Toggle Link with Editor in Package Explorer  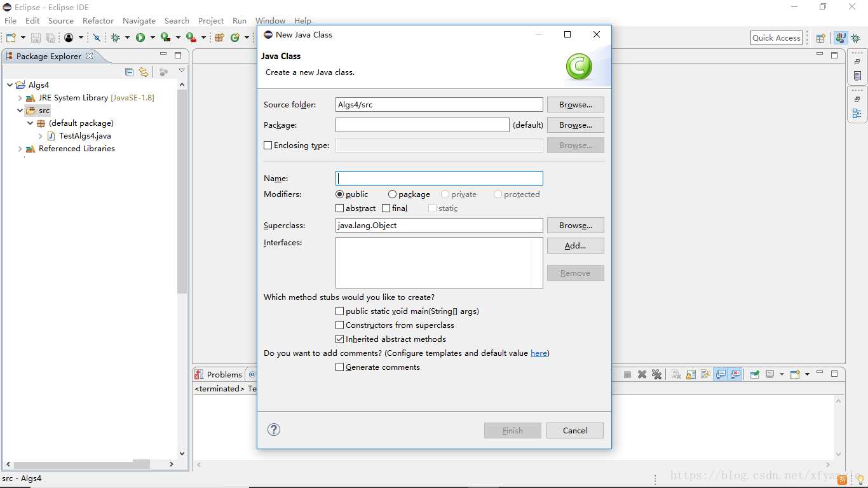click(x=144, y=72)
